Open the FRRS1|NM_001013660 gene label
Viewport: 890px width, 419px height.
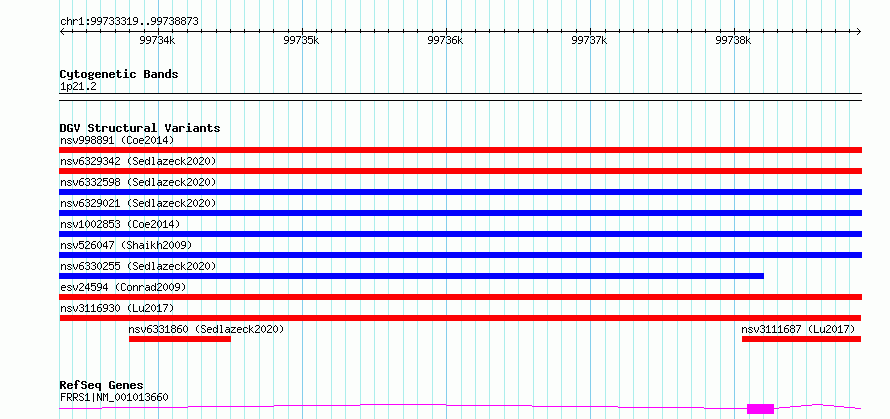(114, 397)
